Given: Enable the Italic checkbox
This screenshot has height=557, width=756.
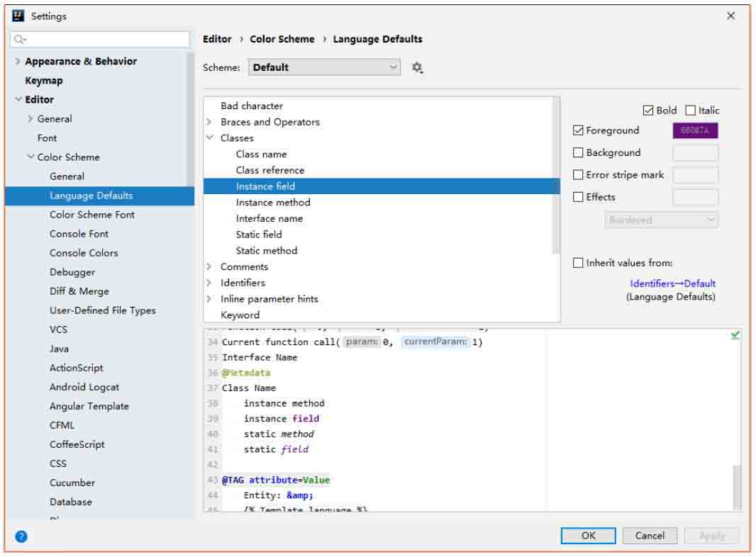Looking at the screenshot, I should click(691, 111).
